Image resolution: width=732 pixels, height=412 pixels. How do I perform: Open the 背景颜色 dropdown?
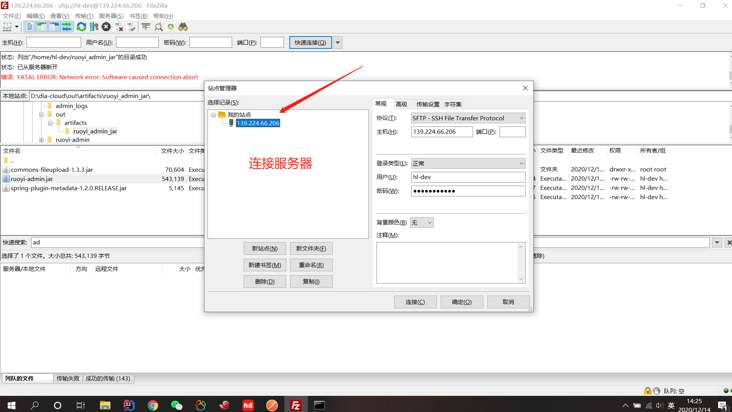(422, 223)
